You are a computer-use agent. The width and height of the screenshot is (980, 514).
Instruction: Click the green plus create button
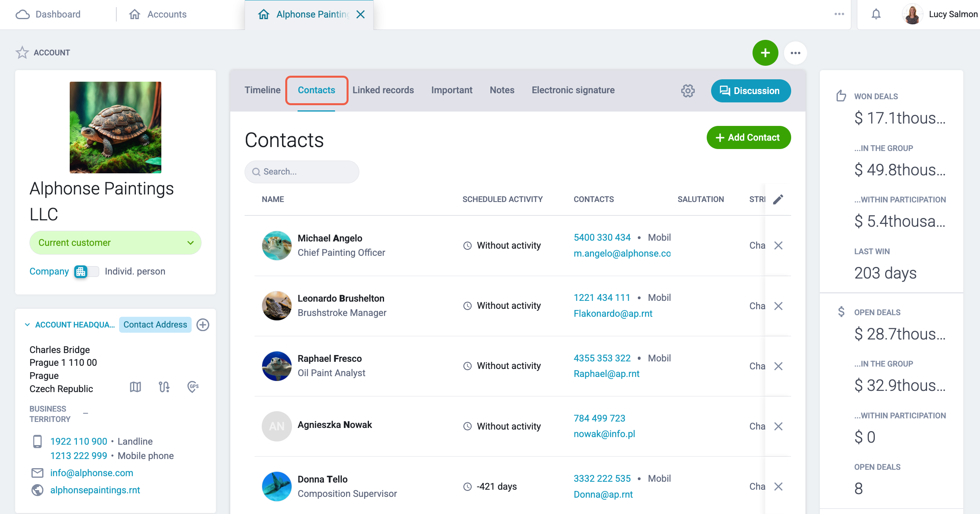(x=765, y=53)
